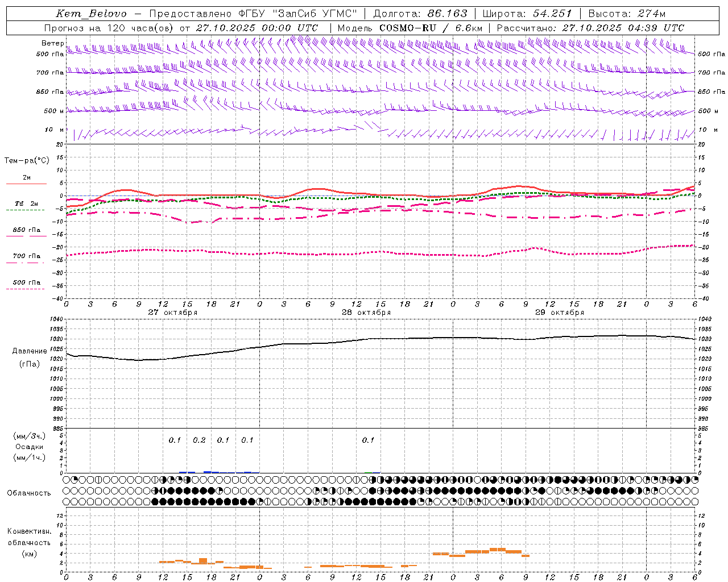The width and height of the screenshot is (728, 582).
Task: Select the (гПа) unit label under Давление
Action: 30,364
